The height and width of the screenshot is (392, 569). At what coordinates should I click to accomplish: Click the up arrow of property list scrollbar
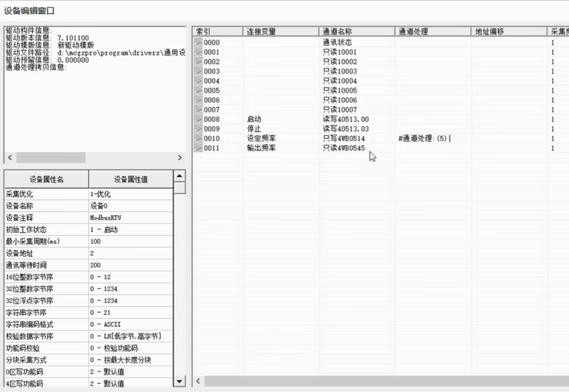(179, 176)
